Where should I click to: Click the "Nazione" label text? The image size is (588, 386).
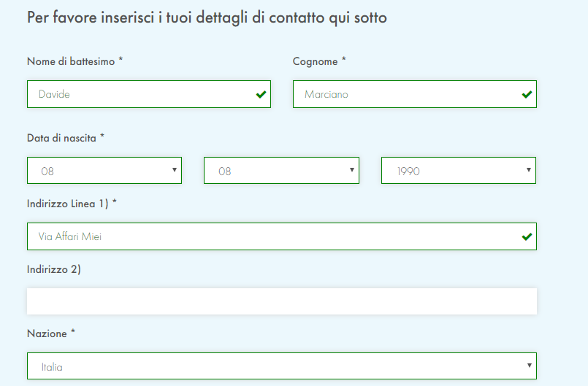47,333
